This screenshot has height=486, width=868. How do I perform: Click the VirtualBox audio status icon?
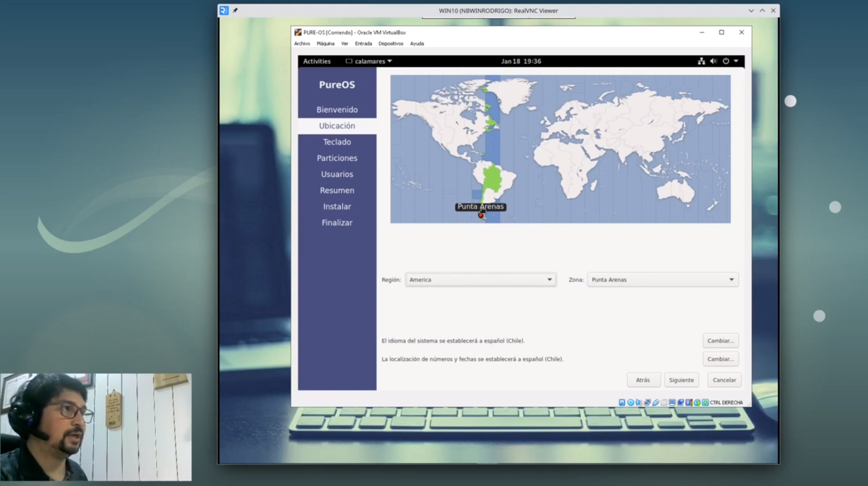[x=638, y=402]
